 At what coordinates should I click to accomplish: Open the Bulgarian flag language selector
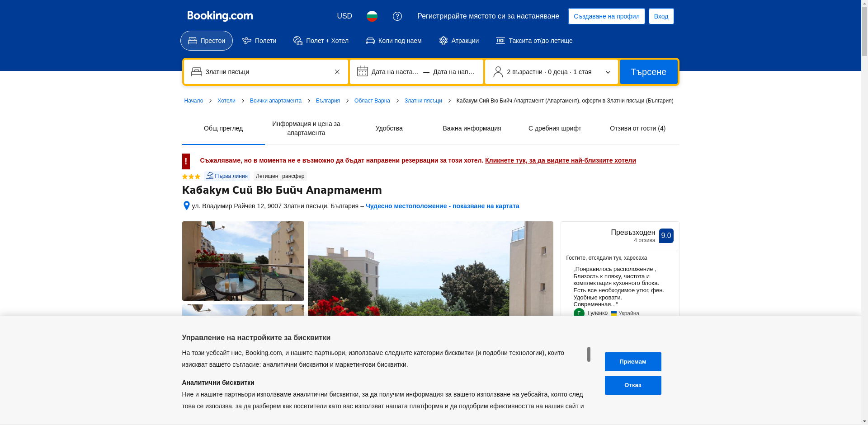[372, 16]
